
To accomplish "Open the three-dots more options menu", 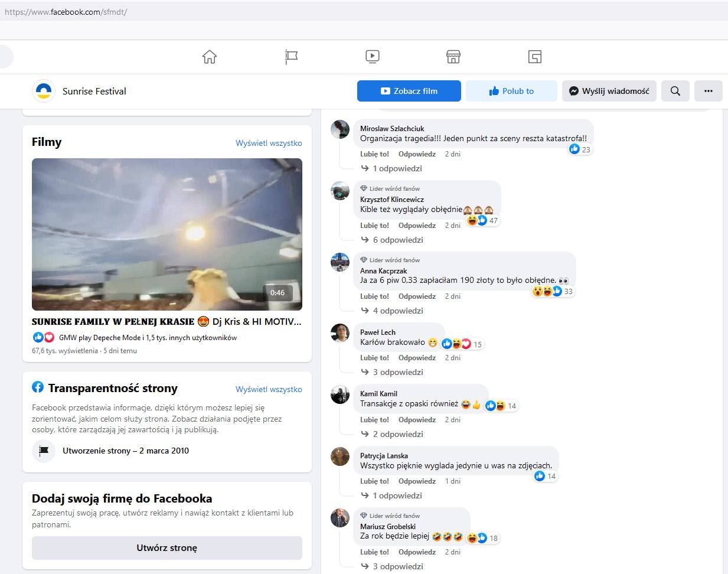I will 709,91.
